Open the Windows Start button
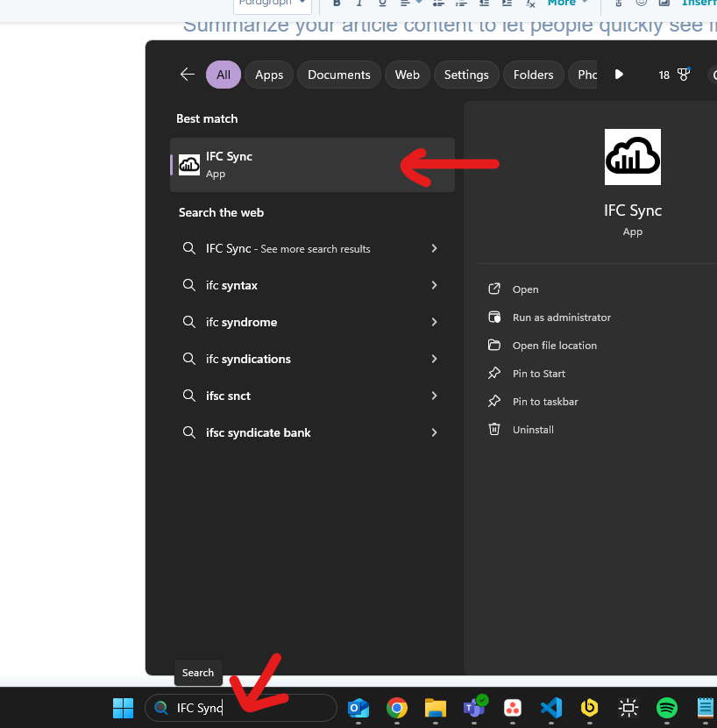 click(123, 708)
